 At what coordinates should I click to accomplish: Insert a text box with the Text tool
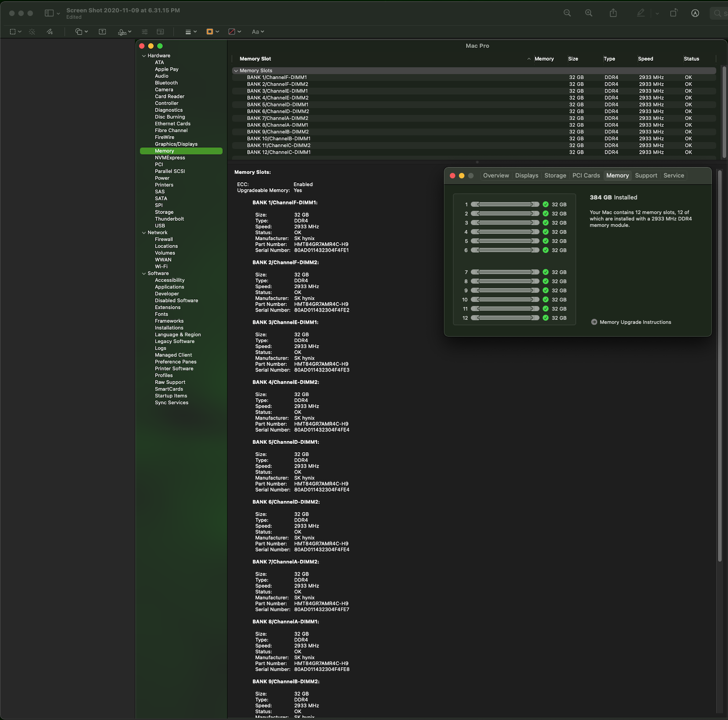point(102,32)
